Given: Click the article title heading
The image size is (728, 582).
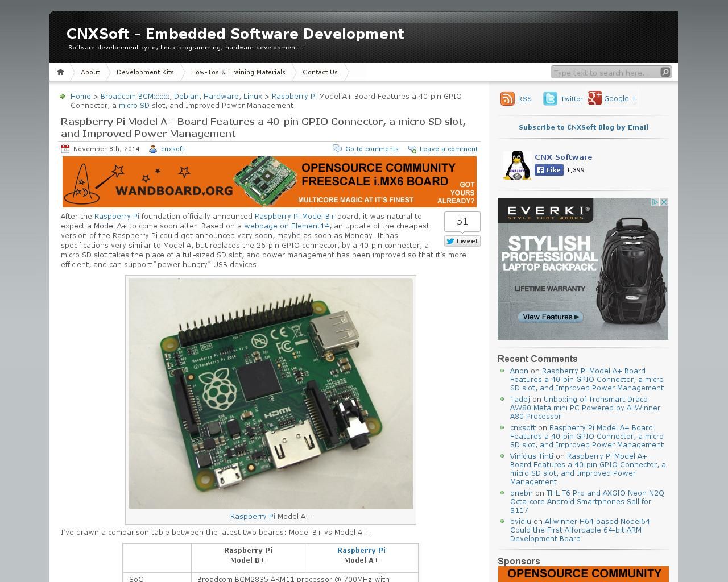Looking at the screenshot, I should coord(263,127).
